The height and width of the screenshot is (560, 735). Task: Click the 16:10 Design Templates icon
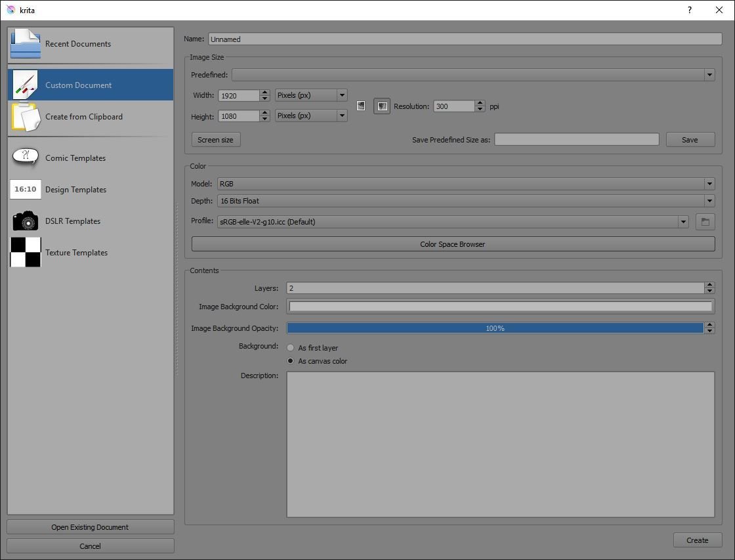[x=26, y=189]
